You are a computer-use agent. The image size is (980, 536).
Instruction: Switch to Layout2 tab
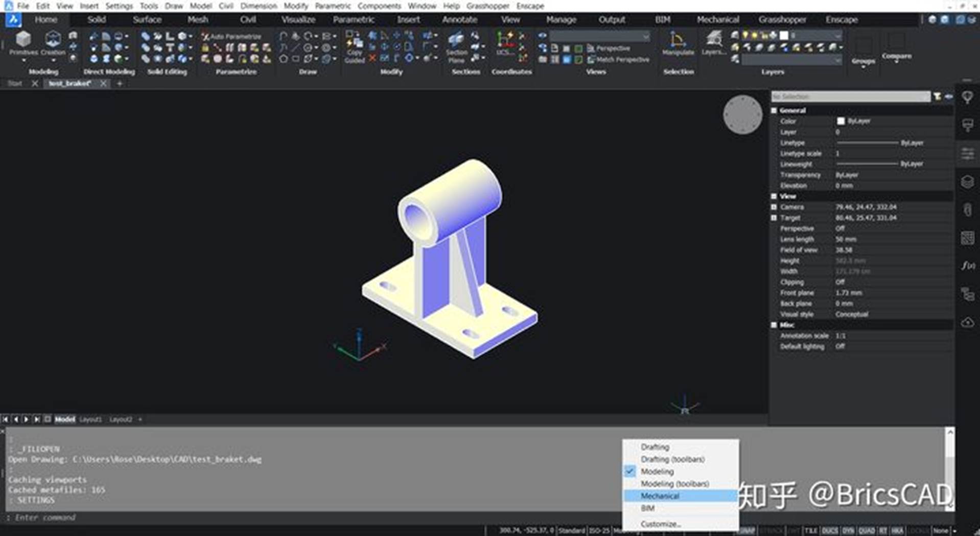click(121, 419)
